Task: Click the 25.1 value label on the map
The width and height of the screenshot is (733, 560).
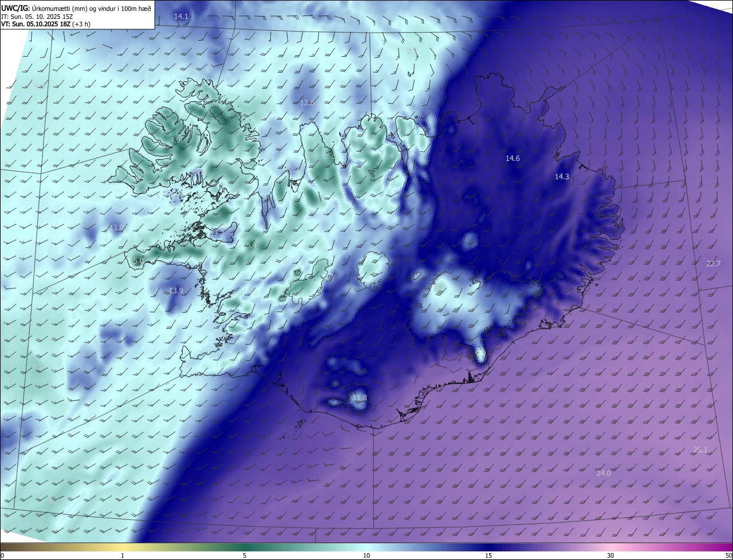Action: click(700, 450)
